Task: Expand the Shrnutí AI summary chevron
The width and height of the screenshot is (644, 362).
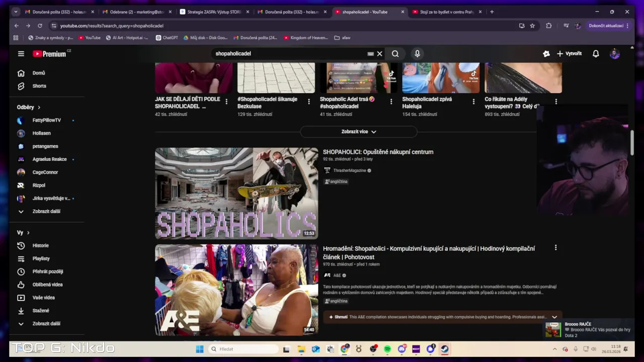Action: [554, 317]
